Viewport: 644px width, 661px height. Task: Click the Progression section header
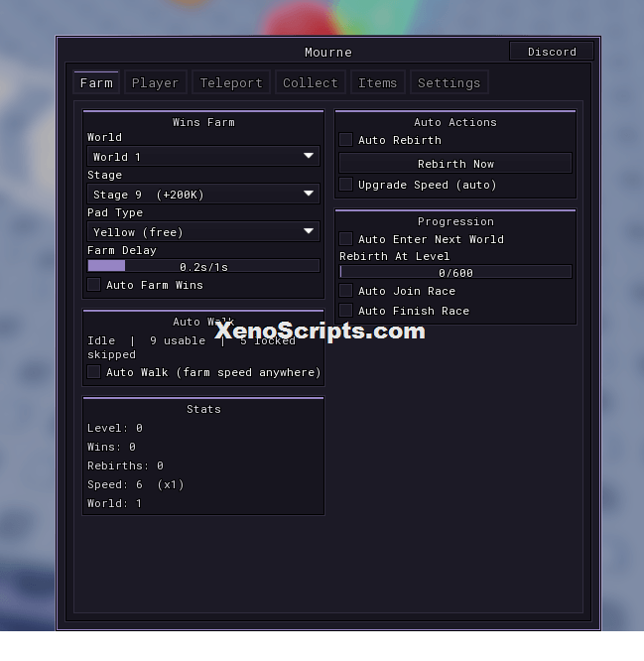(455, 221)
